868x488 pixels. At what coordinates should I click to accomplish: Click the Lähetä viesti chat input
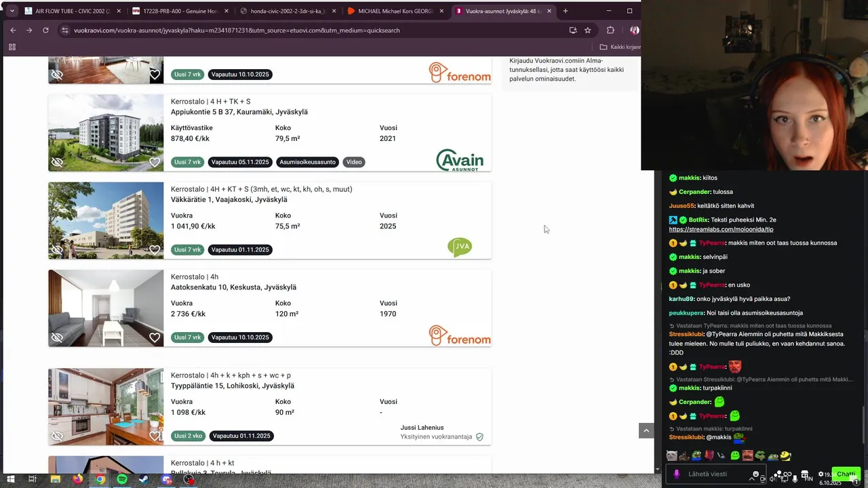pos(715,474)
